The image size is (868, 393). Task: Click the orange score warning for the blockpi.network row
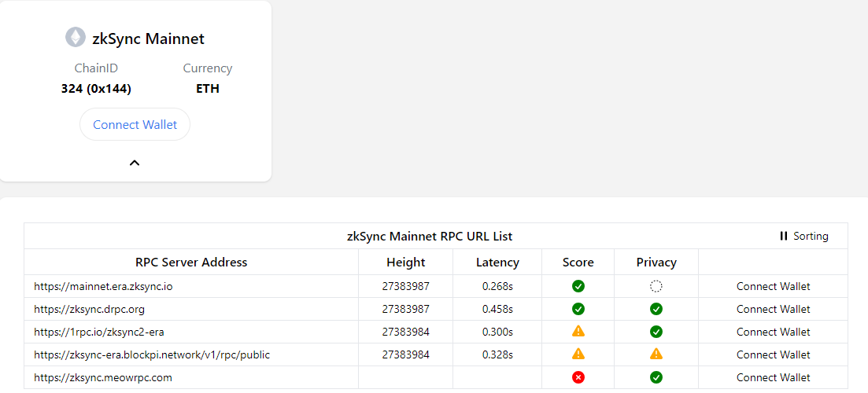point(578,354)
